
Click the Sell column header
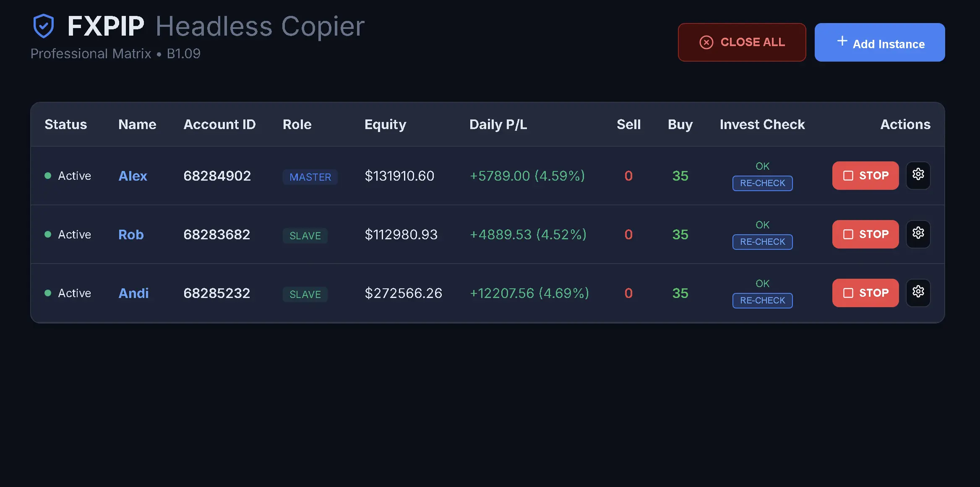[628, 124]
